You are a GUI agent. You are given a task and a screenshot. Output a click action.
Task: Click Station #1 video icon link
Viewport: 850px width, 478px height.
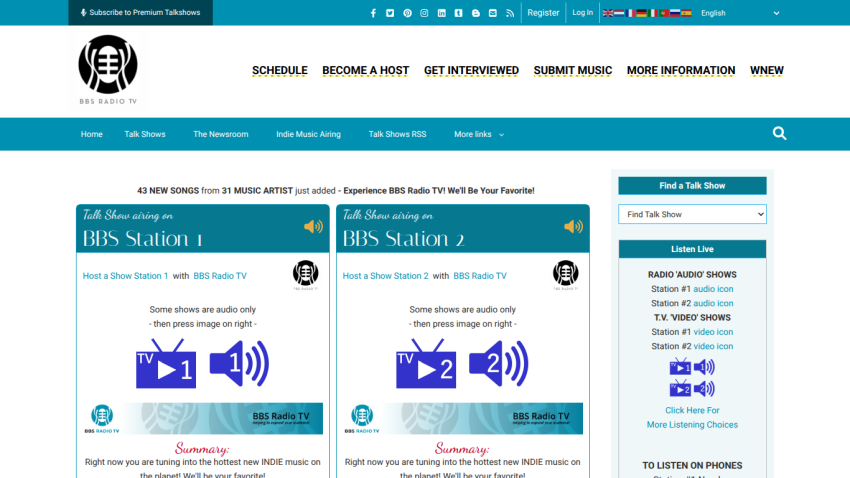pos(713,332)
